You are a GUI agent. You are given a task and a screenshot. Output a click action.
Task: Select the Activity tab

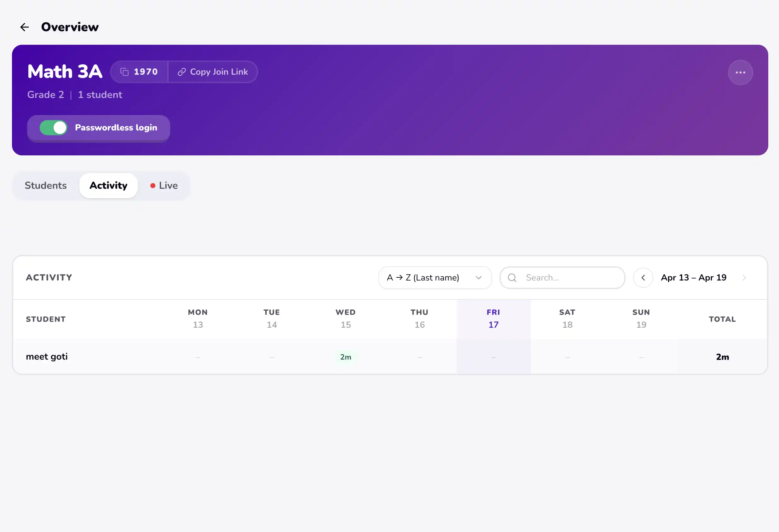coord(108,185)
